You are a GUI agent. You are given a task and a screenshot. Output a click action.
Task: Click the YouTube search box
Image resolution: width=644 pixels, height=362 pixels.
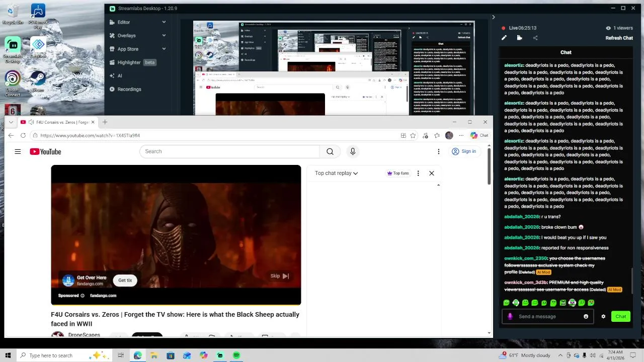(229, 151)
